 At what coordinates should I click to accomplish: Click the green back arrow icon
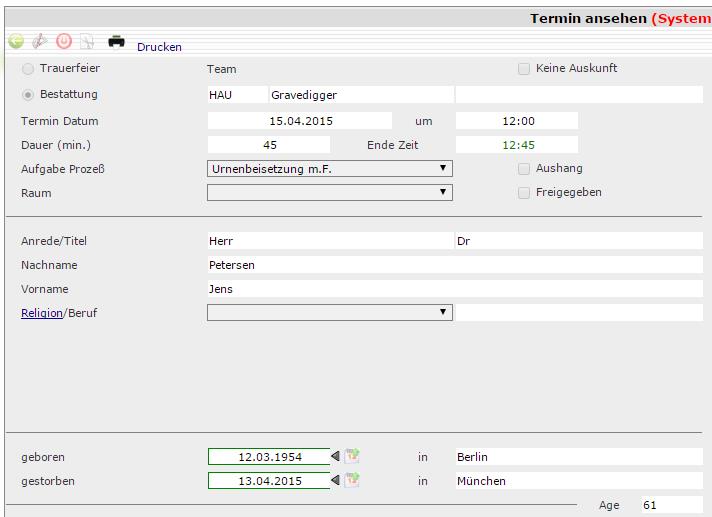tap(16, 42)
